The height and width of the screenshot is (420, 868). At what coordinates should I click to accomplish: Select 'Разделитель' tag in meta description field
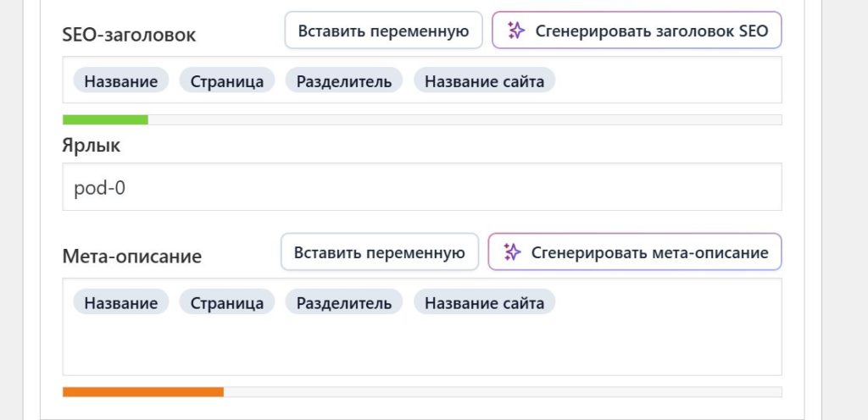click(x=344, y=301)
